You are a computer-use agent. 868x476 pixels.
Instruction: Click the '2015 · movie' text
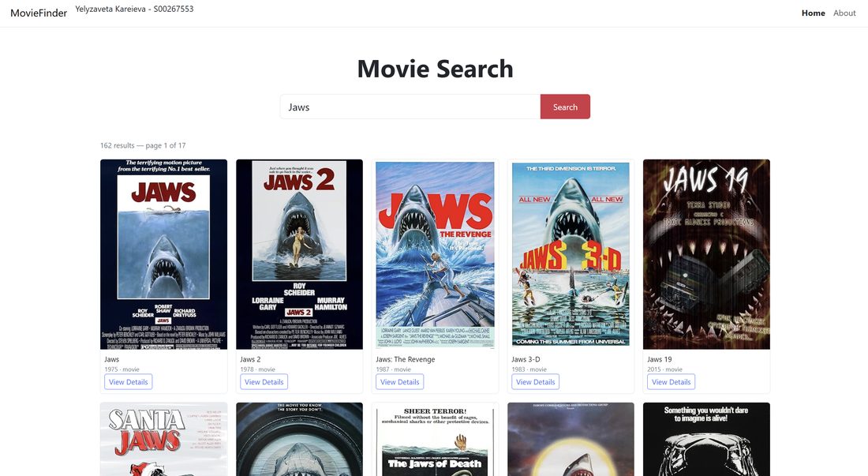tap(664, 369)
